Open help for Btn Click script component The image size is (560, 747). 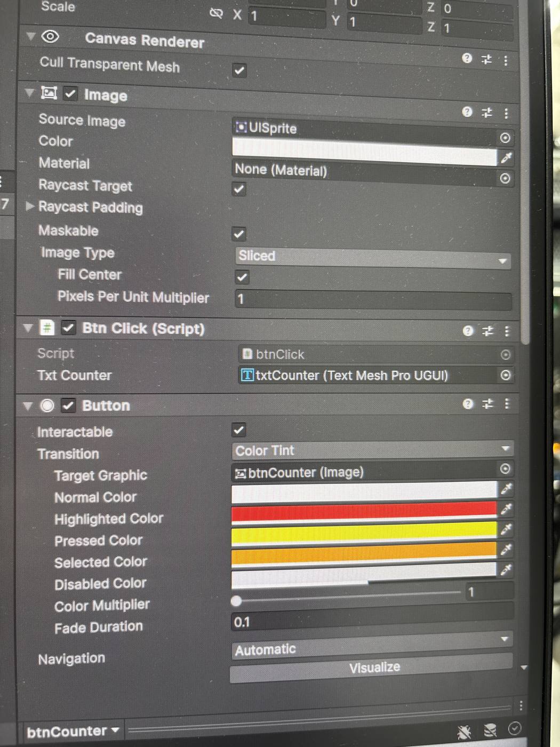tap(468, 331)
